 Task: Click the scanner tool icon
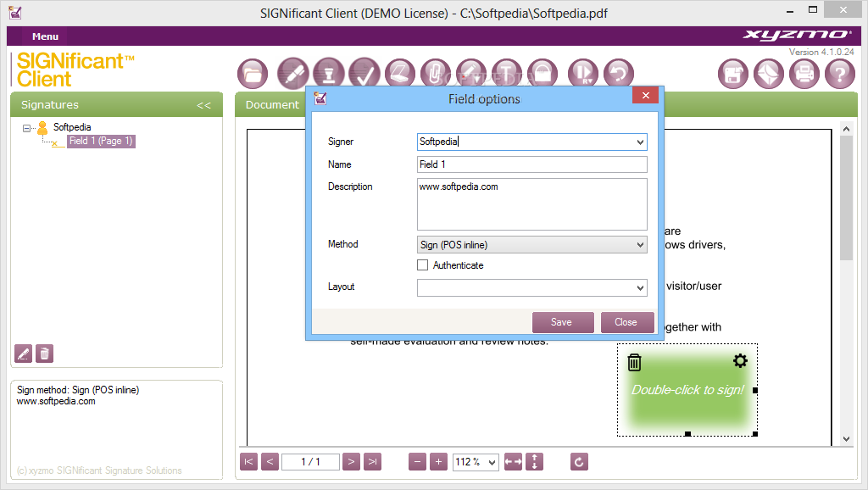click(x=400, y=73)
